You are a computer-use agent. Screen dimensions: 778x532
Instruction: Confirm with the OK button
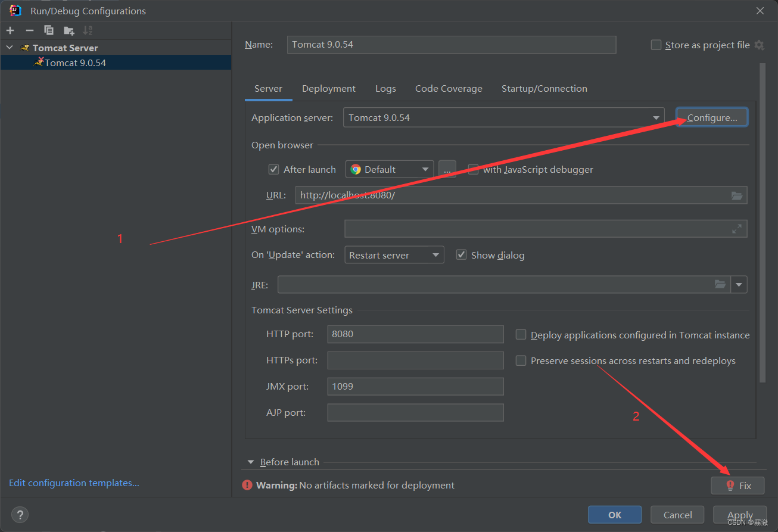[615, 515]
